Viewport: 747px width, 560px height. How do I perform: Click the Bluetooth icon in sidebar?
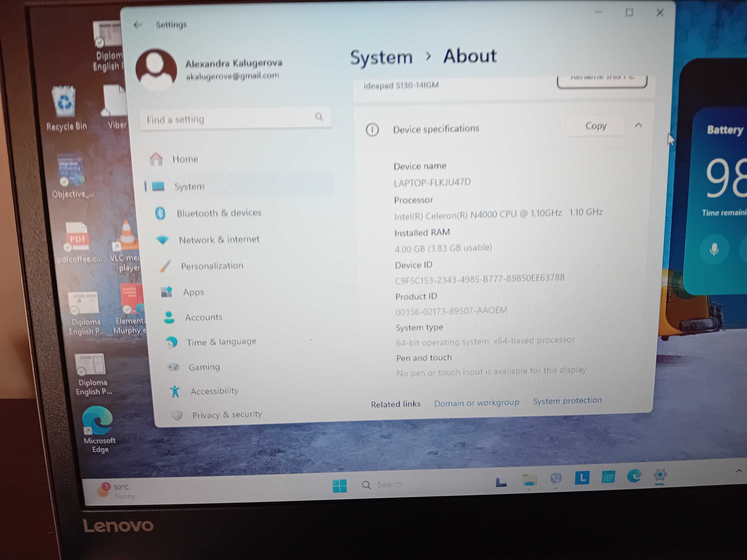pyautogui.click(x=160, y=213)
